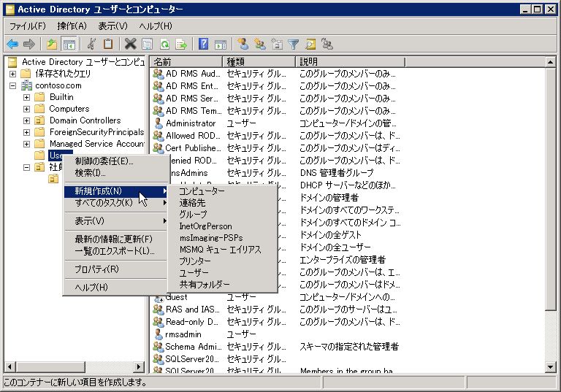Click the Cut scissors toolbar icon

pos(91,44)
